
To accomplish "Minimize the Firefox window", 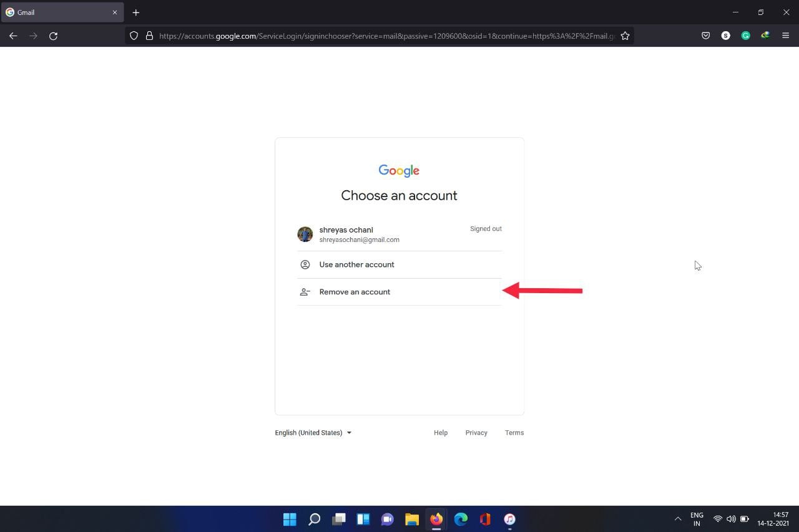I will 735,12.
